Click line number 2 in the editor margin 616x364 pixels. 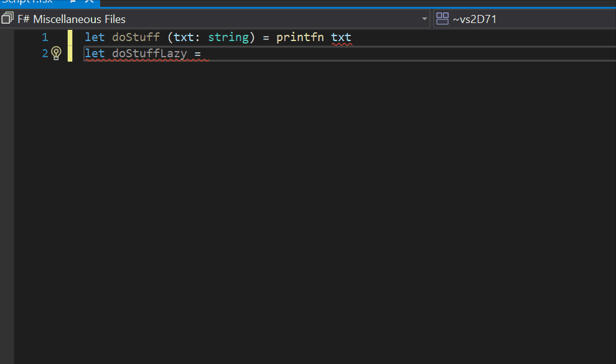[x=44, y=54]
